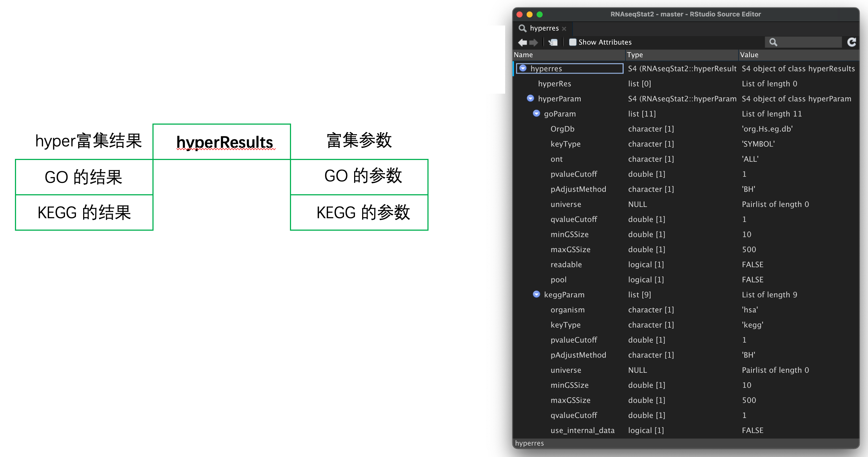This screenshot has height=457, width=868.
Task: Select the pool row
Action: click(686, 280)
